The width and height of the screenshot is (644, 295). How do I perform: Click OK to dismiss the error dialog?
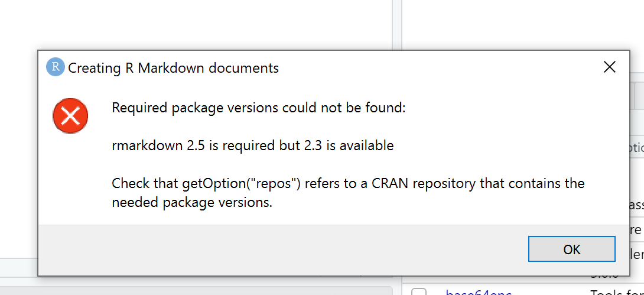click(x=572, y=249)
